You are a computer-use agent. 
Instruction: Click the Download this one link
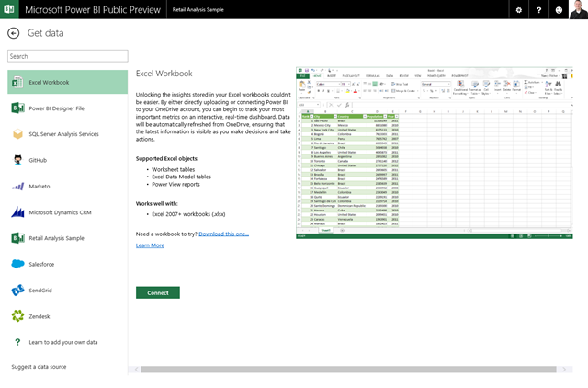tap(223, 234)
